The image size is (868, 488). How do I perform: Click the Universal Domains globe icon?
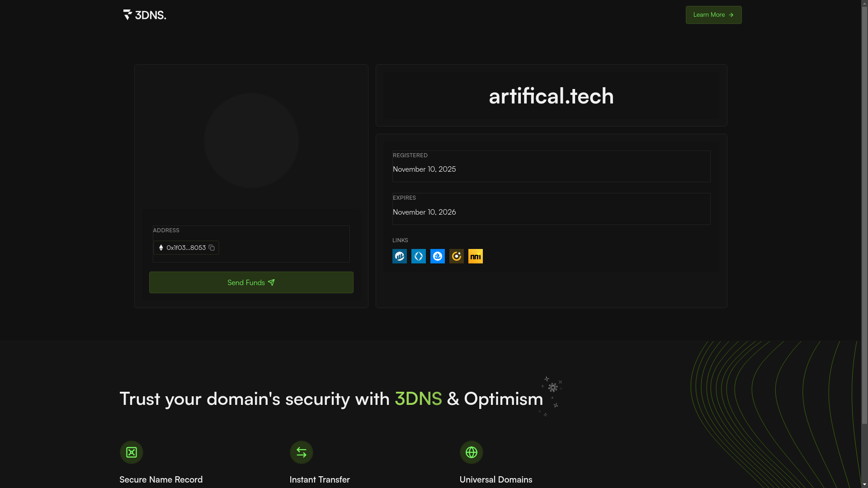pos(472,452)
